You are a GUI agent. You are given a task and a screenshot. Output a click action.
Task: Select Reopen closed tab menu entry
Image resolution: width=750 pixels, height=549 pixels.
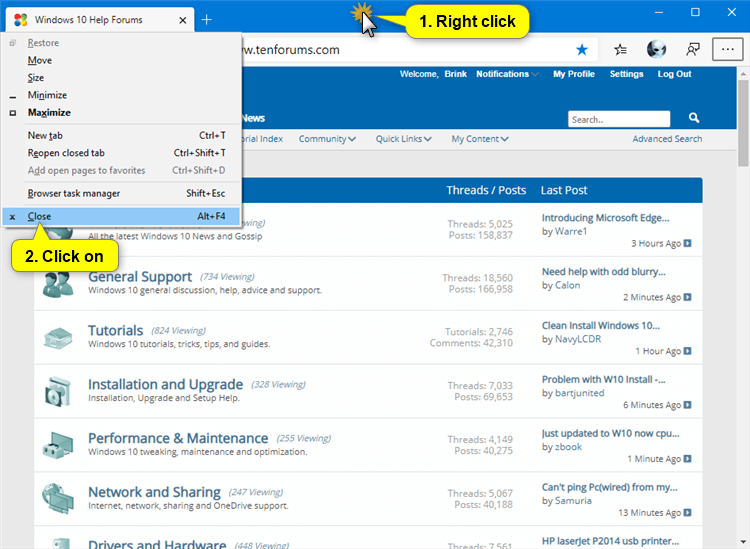[121, 153]
